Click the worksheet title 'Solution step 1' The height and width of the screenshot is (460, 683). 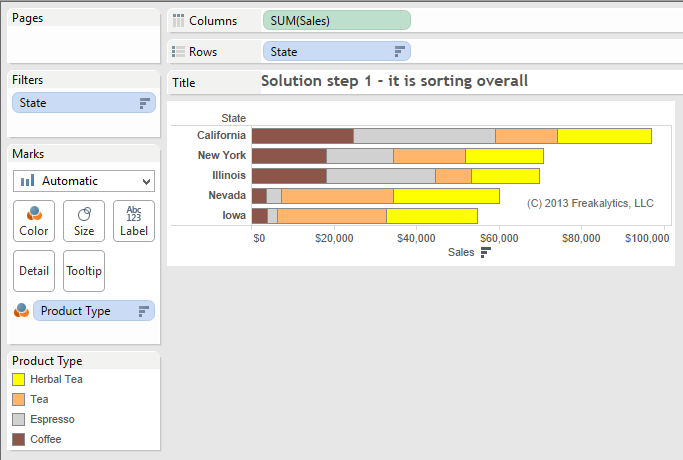(x=394, y=81)
